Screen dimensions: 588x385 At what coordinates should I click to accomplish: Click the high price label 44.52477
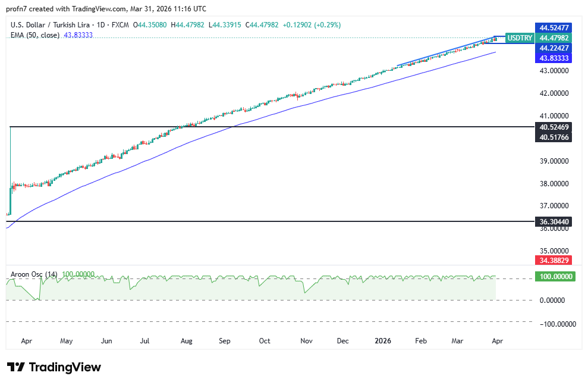[x=555, y=27]
